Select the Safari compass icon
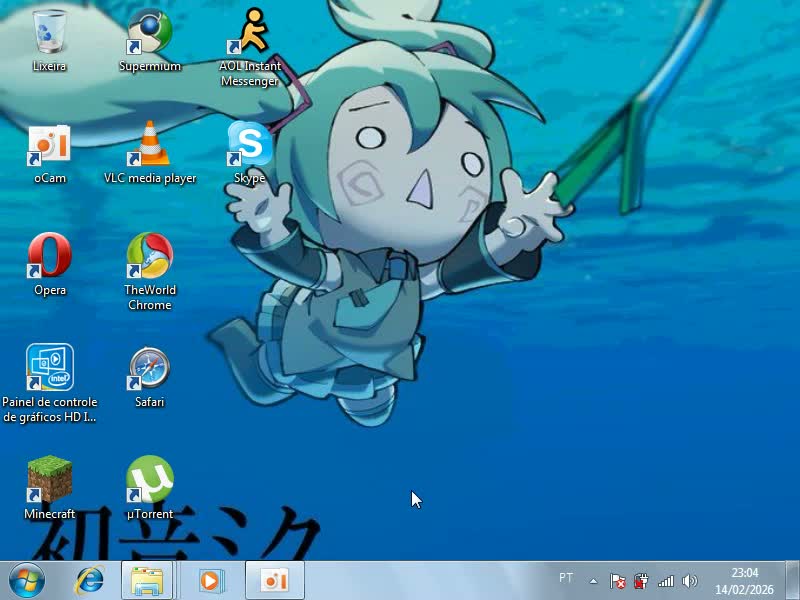The height and width of the screenshot is (600, 800). click(x=150, y=369)
